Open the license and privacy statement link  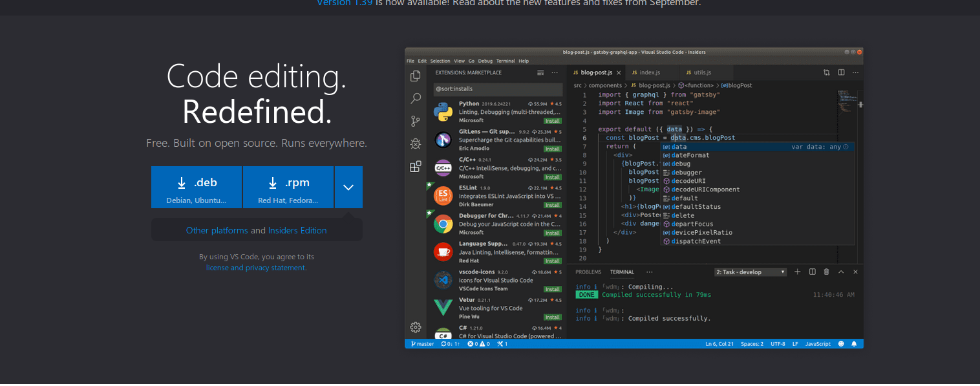point(256,268)
